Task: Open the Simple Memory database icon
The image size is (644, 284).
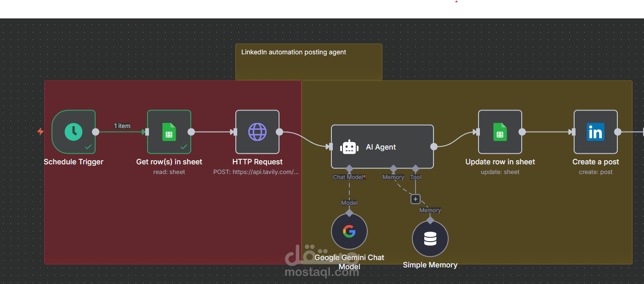Action: click(430, 238)
